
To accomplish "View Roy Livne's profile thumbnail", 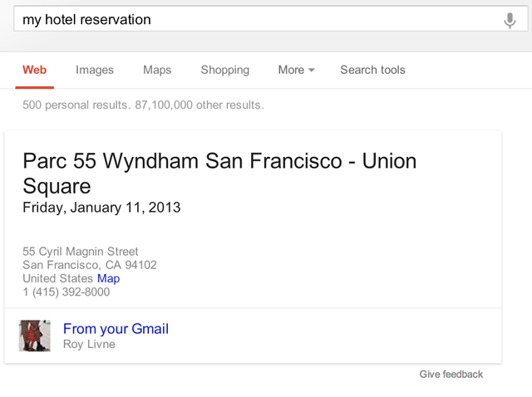I will pyautogui.click(x=35, y=336).
